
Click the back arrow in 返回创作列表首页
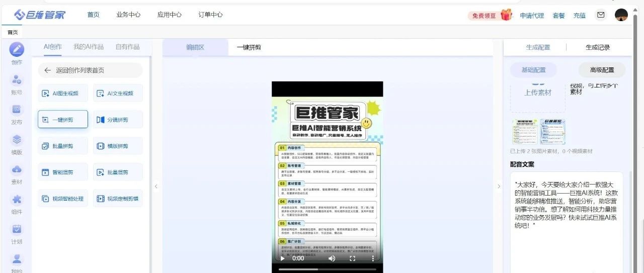[47, 70]
